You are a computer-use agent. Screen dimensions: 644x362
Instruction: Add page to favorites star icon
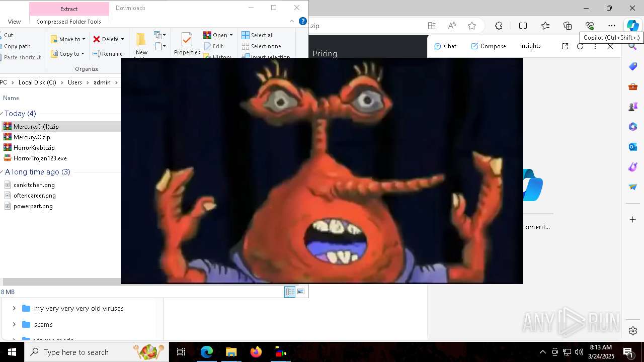pyautogui.click(x=471, y=26)
